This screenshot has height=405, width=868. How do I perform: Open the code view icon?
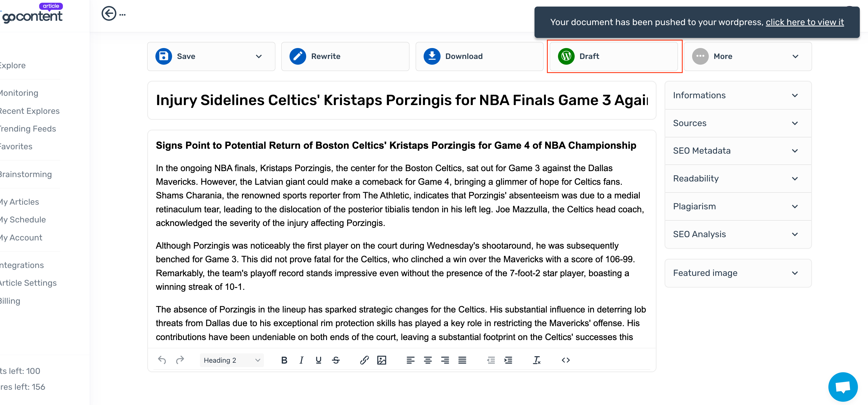565,360
